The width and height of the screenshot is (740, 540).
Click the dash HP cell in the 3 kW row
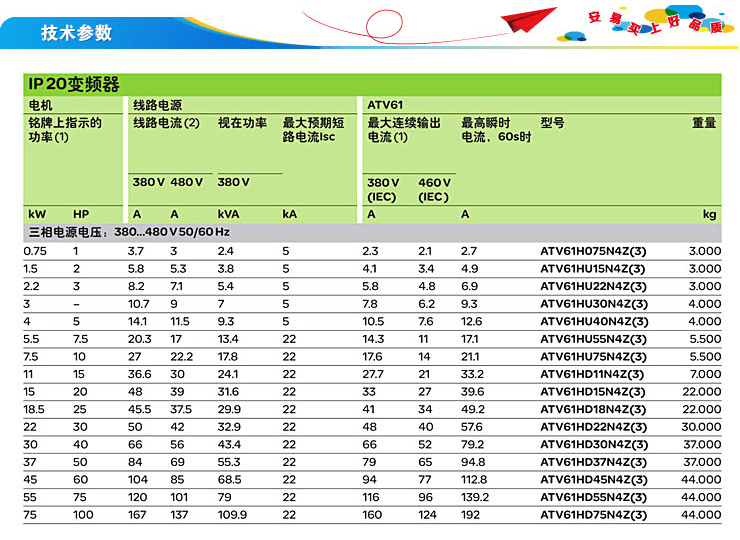76,304
